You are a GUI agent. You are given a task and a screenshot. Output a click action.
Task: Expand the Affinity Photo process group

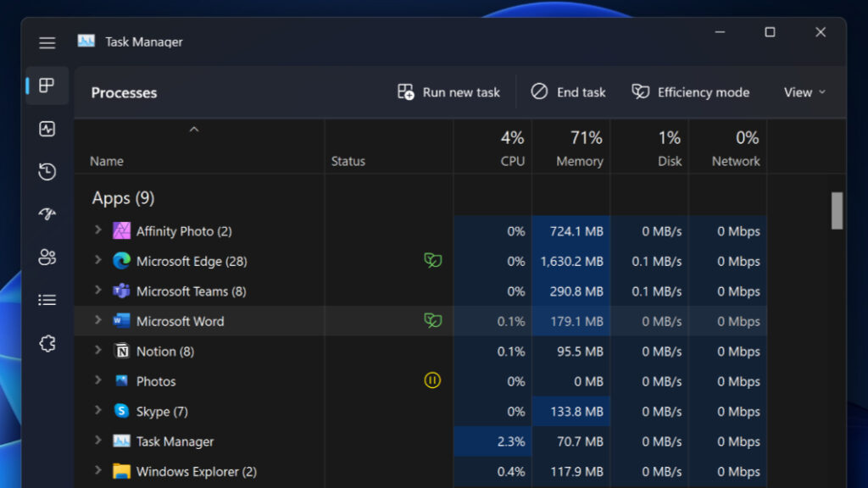98,230
